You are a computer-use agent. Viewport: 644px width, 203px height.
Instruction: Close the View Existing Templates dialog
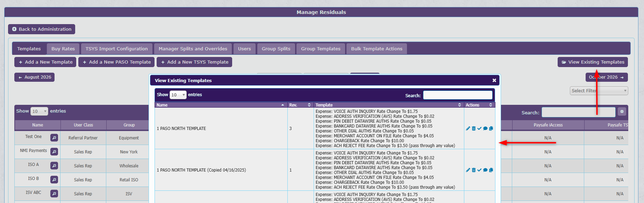click(494, 80)
